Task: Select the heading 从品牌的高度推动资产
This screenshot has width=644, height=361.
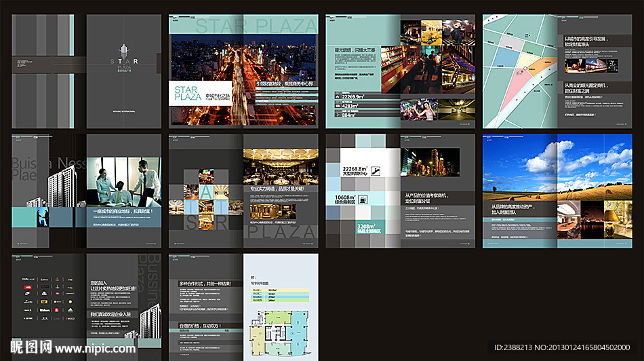Action: click(513, 207)
